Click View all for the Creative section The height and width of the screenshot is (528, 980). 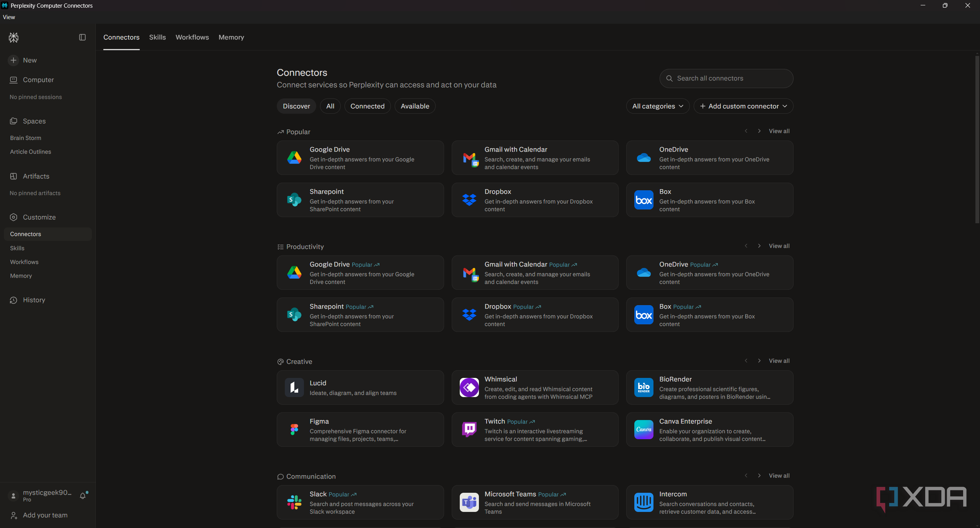point(779,361)
